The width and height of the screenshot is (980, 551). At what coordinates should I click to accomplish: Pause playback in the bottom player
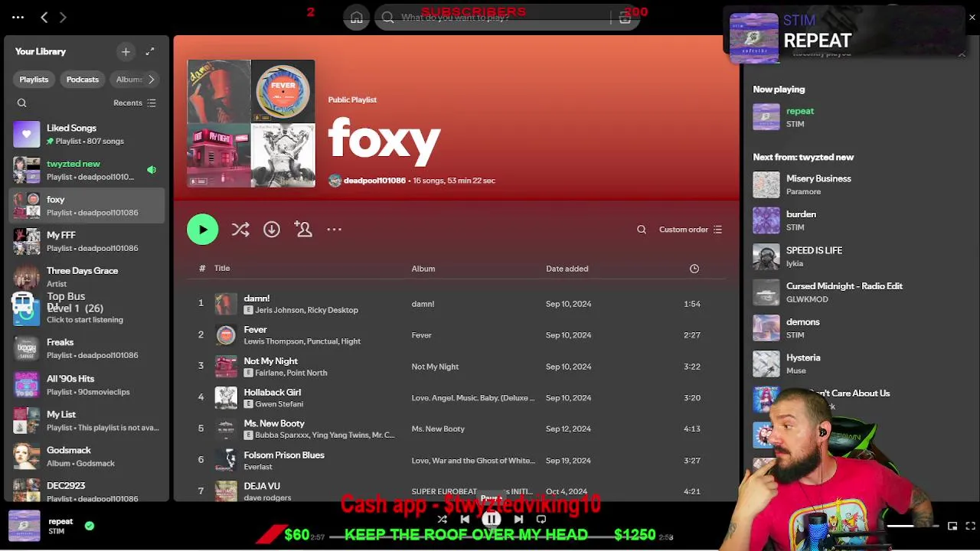(x=492, y=520)
